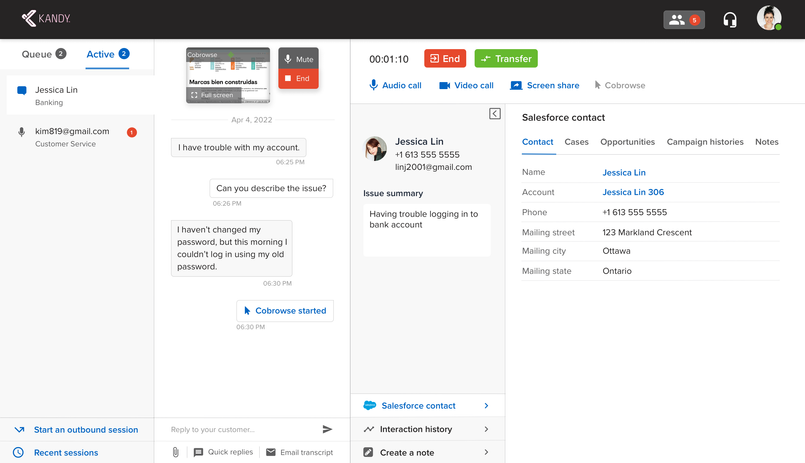
Task: Open the Cobrowse preview thumbnail
Action: tap(228, 75)
